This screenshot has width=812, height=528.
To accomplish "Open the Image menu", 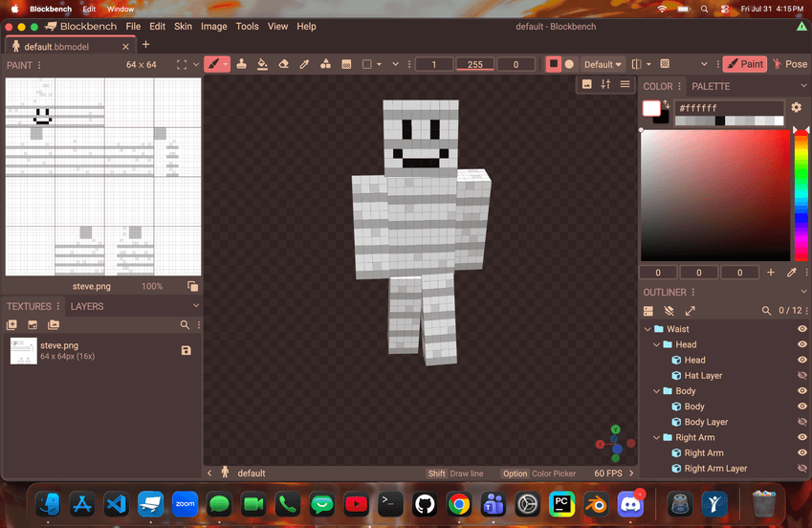I will click(214, 27).
